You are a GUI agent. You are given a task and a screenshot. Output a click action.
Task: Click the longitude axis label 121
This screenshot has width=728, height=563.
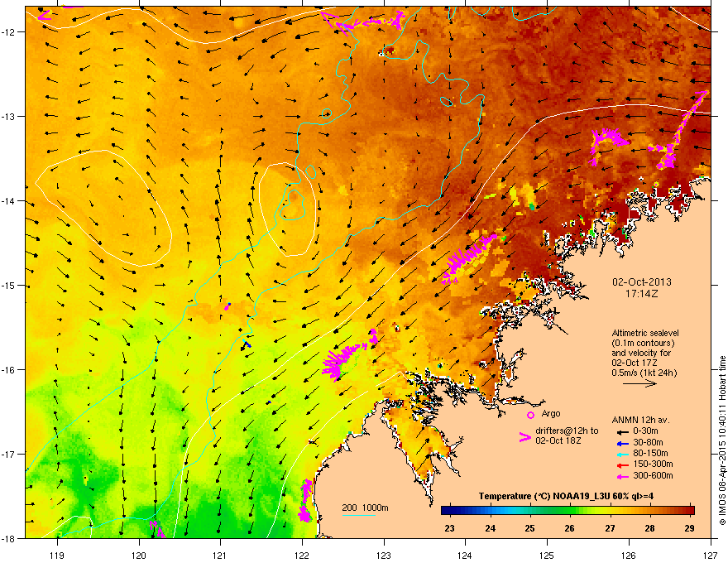[220, 555]
